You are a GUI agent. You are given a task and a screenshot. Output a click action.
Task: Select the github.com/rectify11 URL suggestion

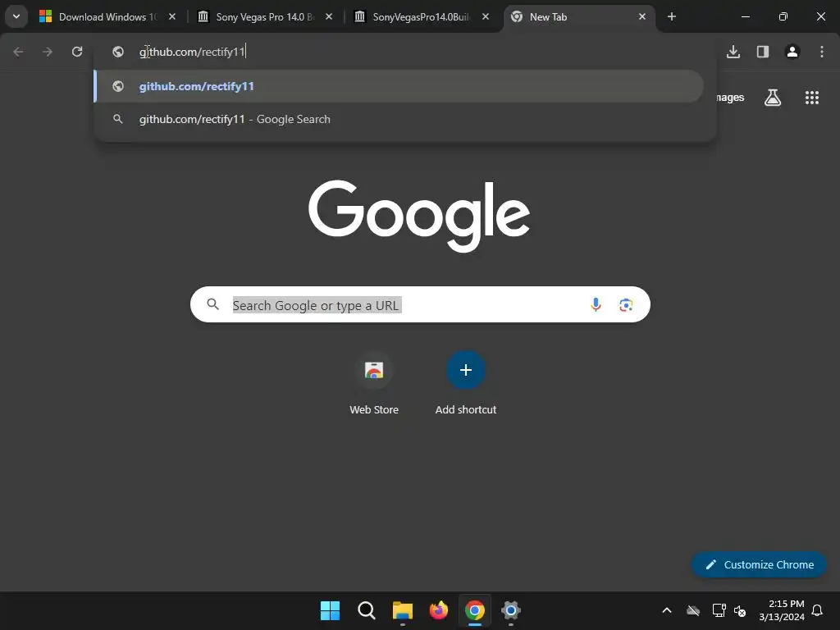pos(399,86)
